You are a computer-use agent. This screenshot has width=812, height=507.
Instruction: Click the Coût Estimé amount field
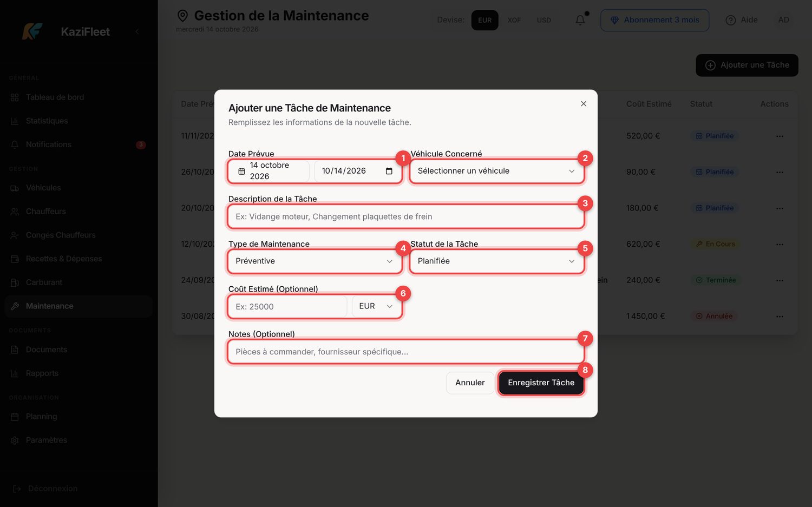[x=288, y=306]
